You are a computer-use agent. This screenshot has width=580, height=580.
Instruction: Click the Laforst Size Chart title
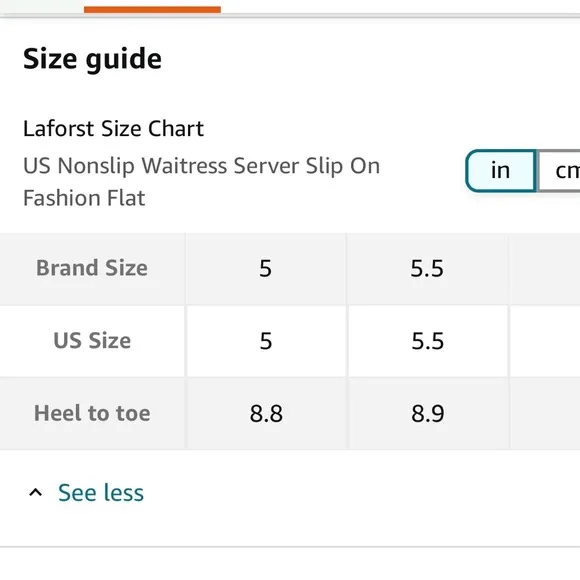click(x=113, y=129)
